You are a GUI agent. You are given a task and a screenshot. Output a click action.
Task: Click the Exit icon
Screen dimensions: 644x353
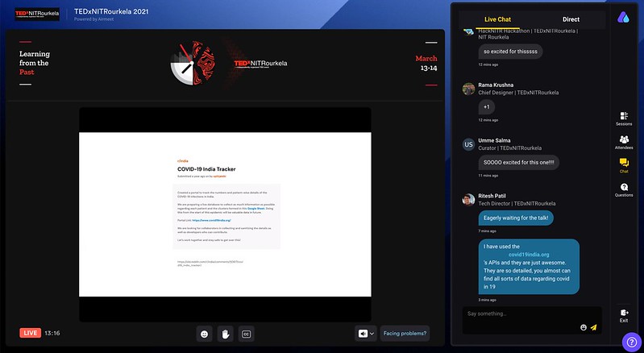click(624, 316)
